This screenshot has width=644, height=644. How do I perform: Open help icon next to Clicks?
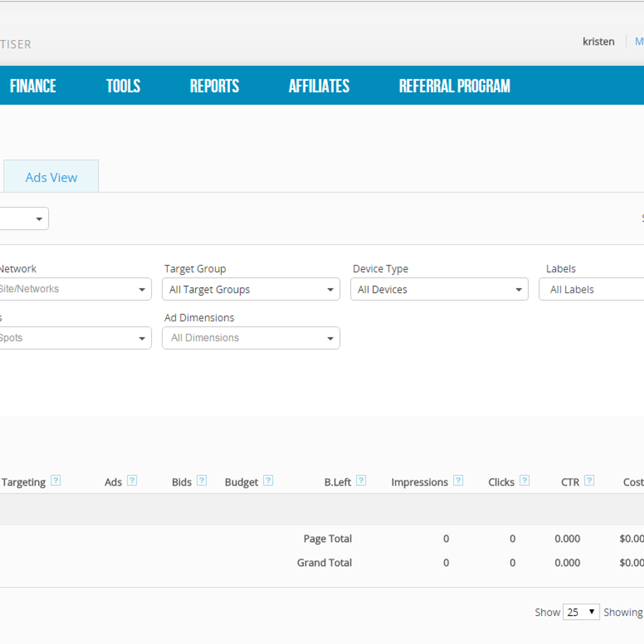[x=524, y=481]
